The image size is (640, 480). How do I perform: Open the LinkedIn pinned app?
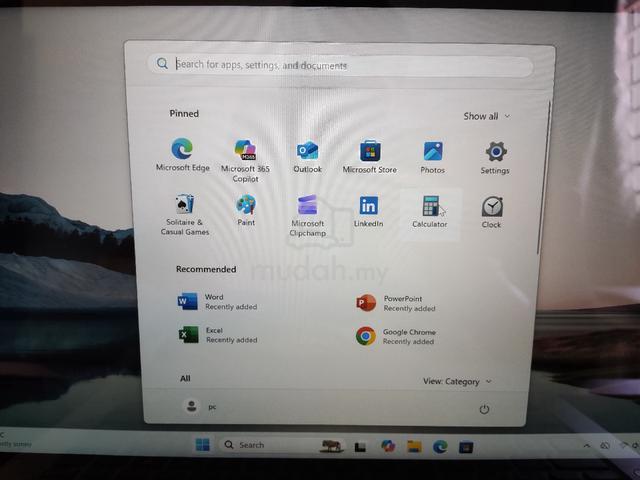[x=369, y=211]
